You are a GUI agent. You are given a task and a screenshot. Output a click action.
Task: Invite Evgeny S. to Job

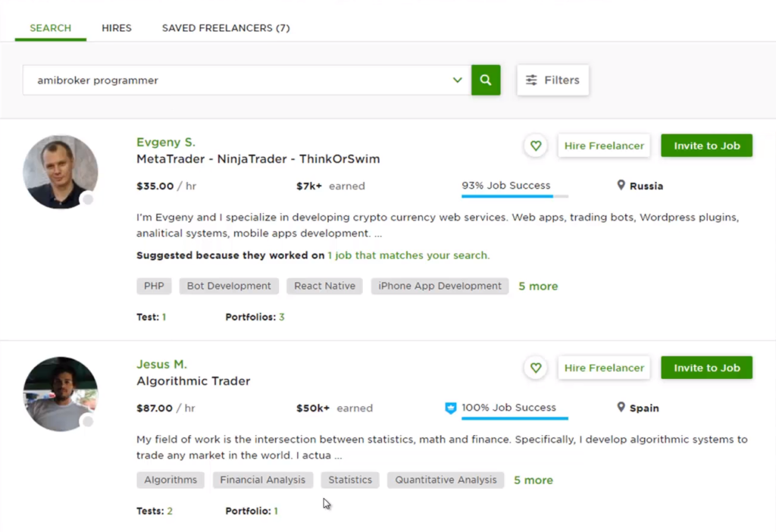pyautogui.click(x=707, y=146)
